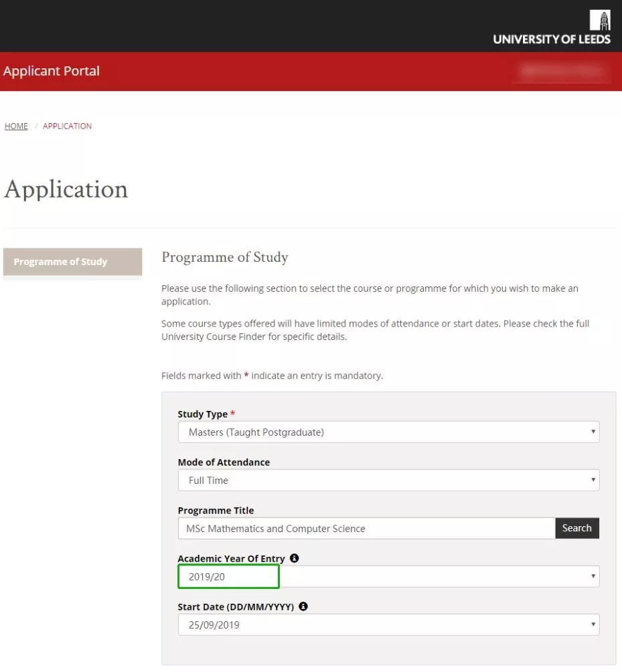The image size is (622, 672).
Task: Click the APPLICATION breadcrumb
Action: pos(67,126)
